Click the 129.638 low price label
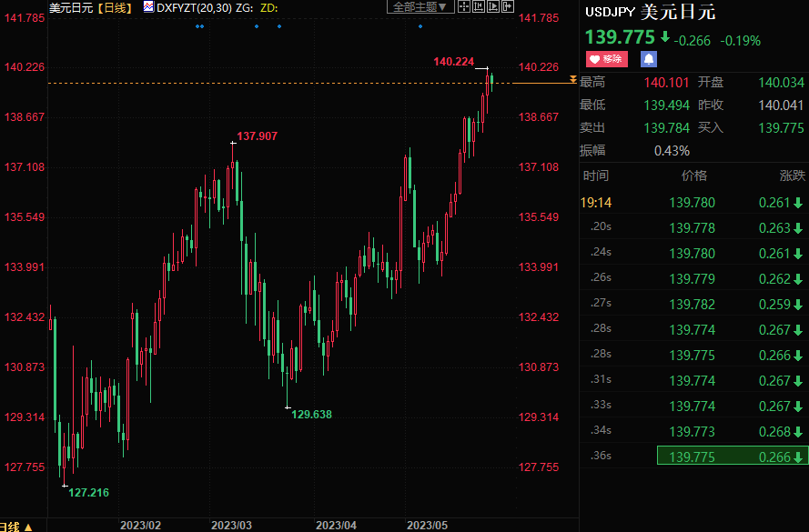The image size is (809, 532). pos(311,415)
